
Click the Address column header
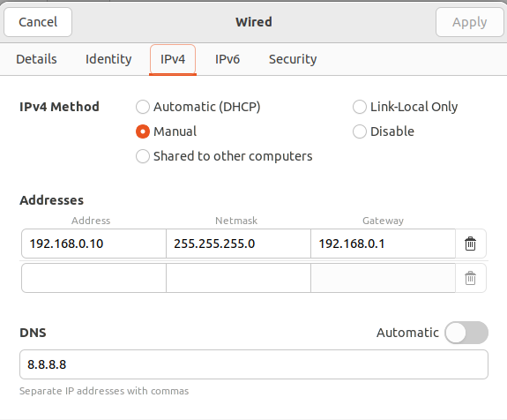click(x=91, y=221)
